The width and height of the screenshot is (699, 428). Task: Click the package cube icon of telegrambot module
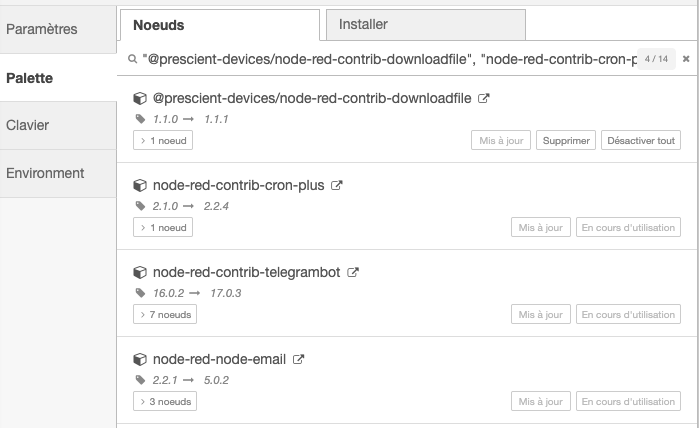tap(140, 272)
